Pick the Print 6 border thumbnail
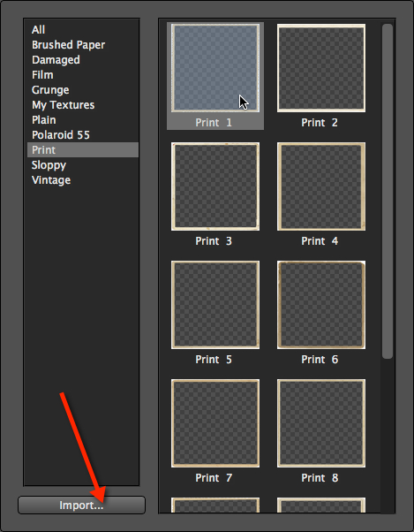The image size is (414, 532). [x=321, y=305]
